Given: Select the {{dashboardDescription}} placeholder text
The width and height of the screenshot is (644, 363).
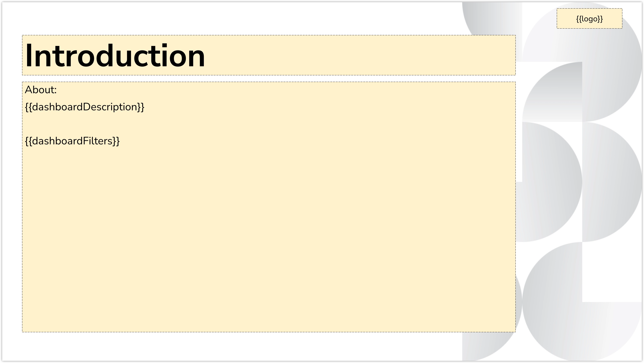Looking at the screenshot, I should coord(84,107).
